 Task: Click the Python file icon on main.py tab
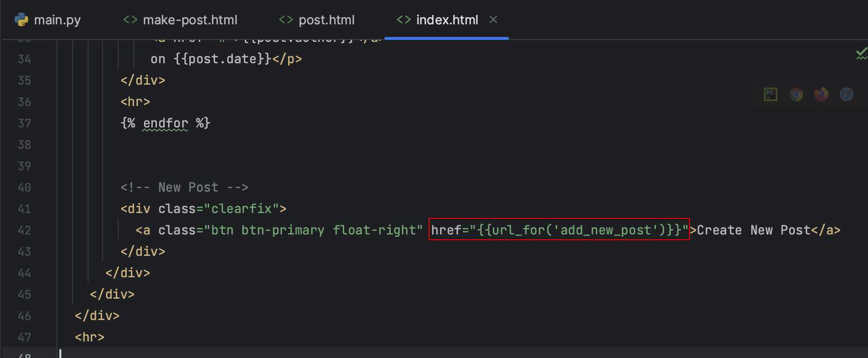(21, 20)
